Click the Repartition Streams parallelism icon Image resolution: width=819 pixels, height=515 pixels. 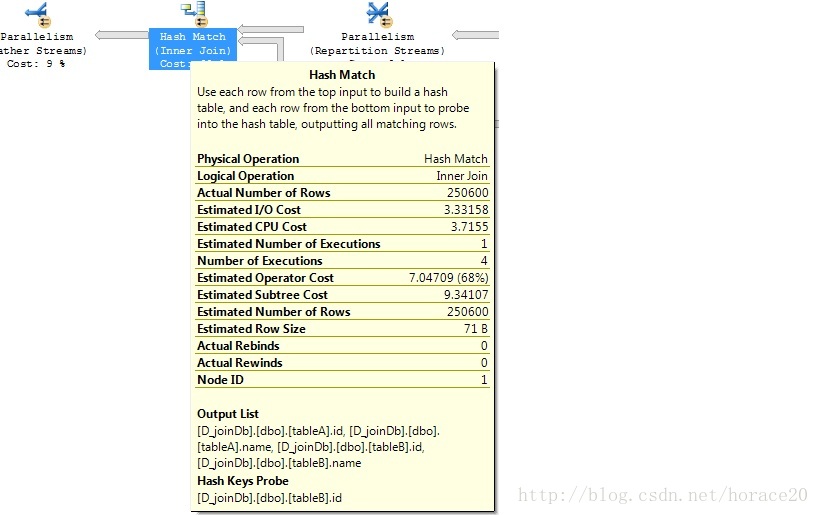379,14
